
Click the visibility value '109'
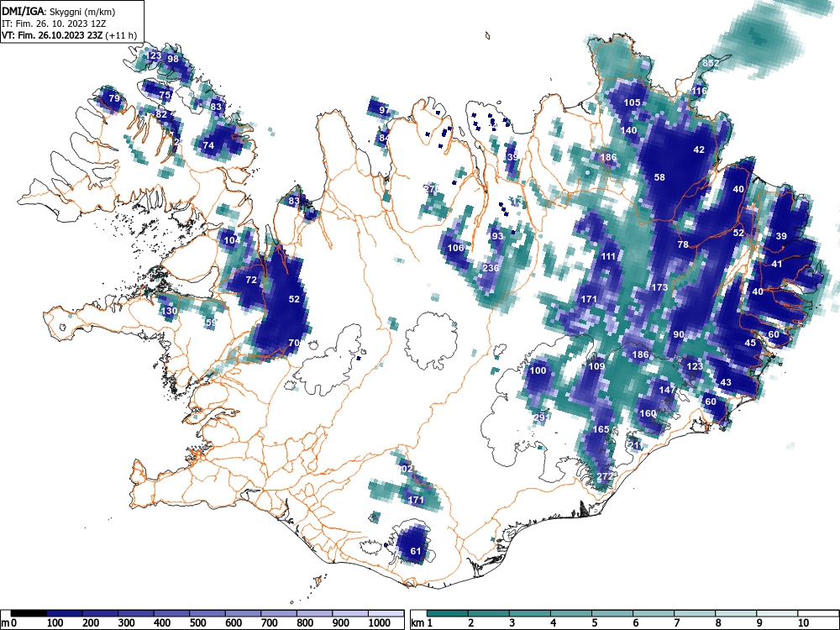pos(596,366)
